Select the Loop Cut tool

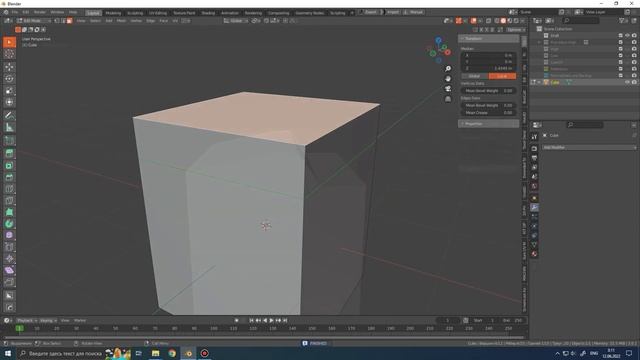(x=9, y=189)
